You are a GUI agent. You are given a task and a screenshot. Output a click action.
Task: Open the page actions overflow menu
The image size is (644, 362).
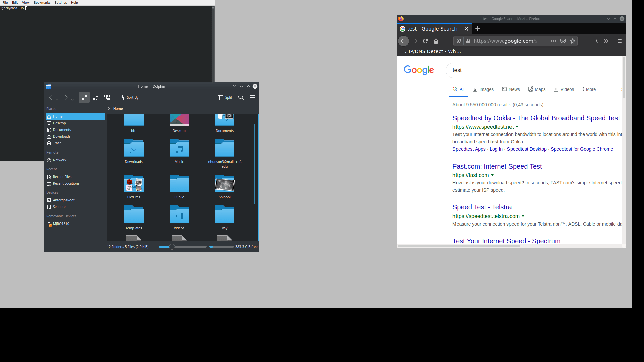tap(554, 41)
